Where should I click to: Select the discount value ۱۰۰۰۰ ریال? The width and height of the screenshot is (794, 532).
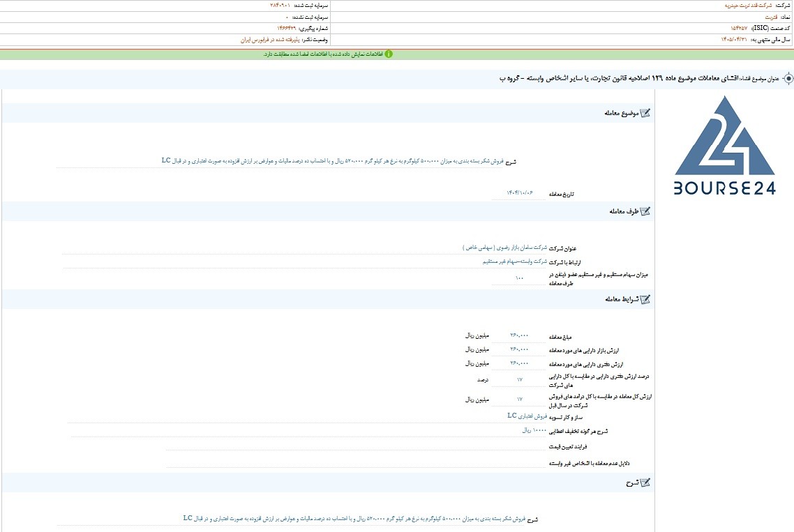(x=534, y=430)
